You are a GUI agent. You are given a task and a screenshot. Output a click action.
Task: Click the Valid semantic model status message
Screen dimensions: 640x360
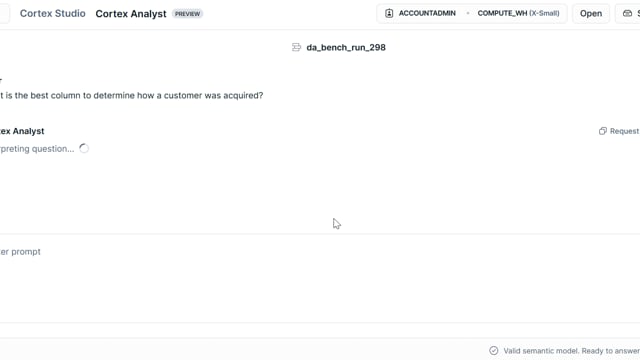pyautogui.click(x=571, y=351)
